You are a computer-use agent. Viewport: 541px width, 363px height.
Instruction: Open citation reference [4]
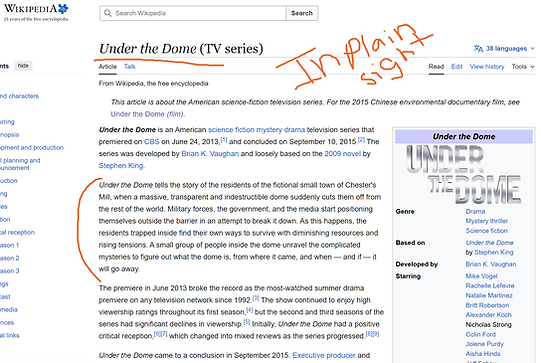(250, 310)
